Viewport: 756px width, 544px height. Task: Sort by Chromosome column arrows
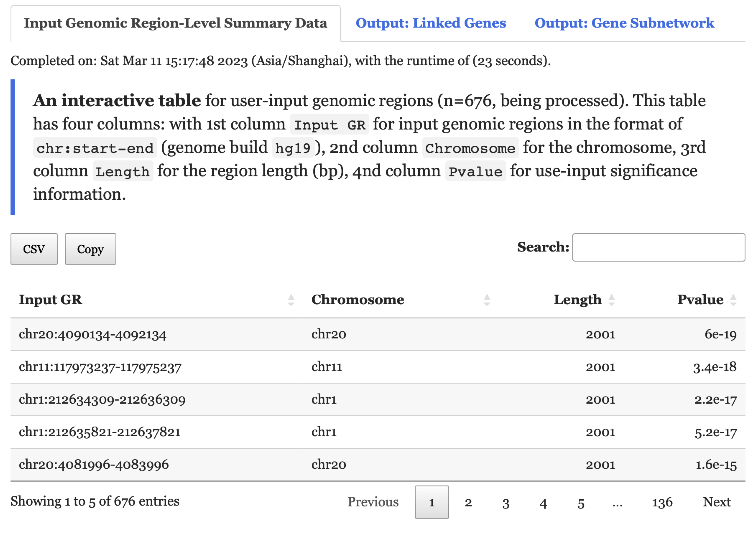487,300
